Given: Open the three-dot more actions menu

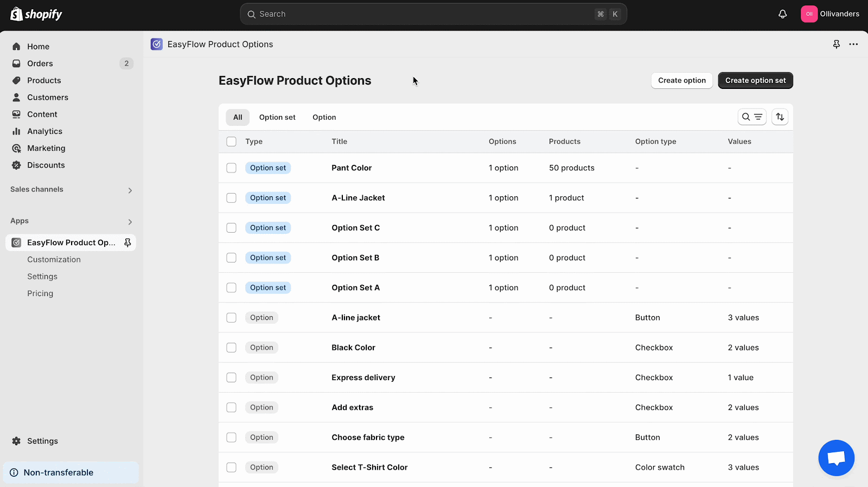Looking at the screenshot, I should pos(853,44).
